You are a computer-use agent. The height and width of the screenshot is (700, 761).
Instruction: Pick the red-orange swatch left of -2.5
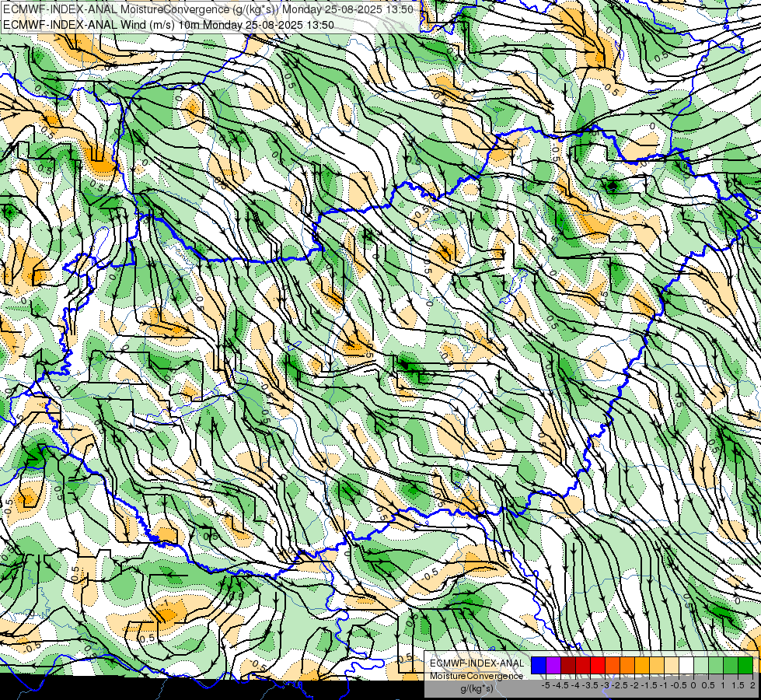click(x=613, y=666)
